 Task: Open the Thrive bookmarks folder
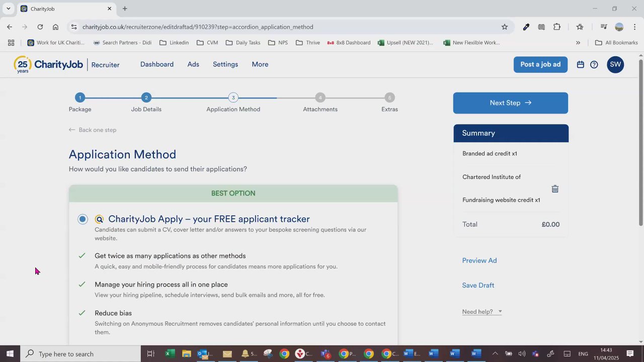pos(308,43)
